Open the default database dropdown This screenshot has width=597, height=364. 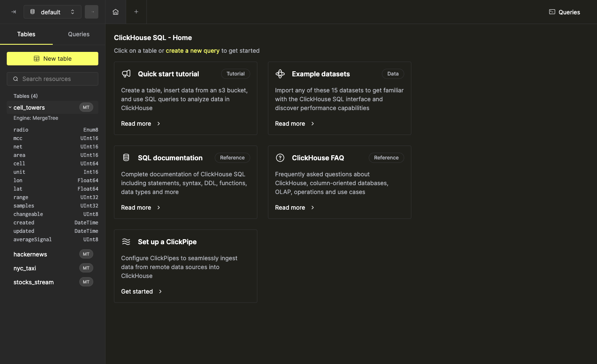[52, 12]
